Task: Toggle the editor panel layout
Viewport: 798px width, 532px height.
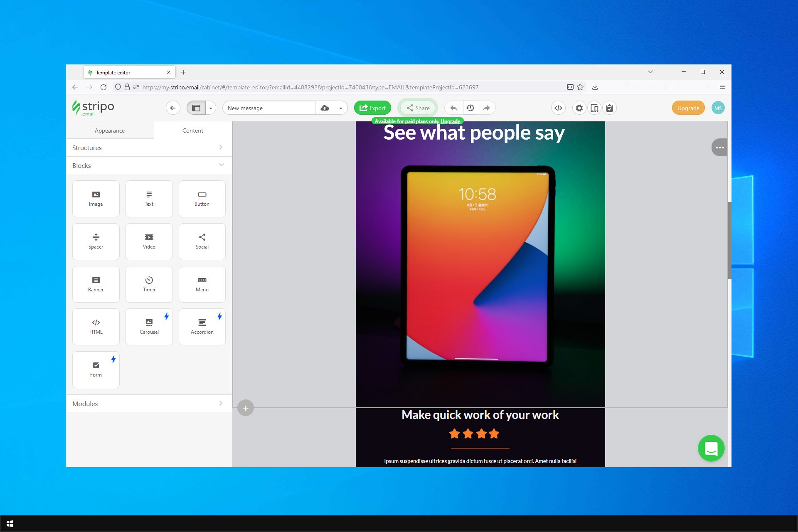Action: coord(196,108)
